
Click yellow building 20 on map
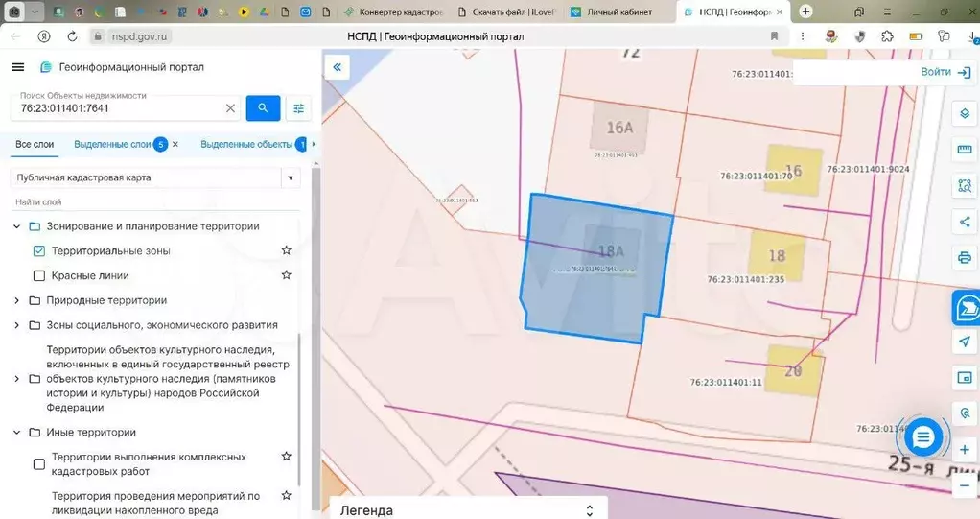(794, 370)
